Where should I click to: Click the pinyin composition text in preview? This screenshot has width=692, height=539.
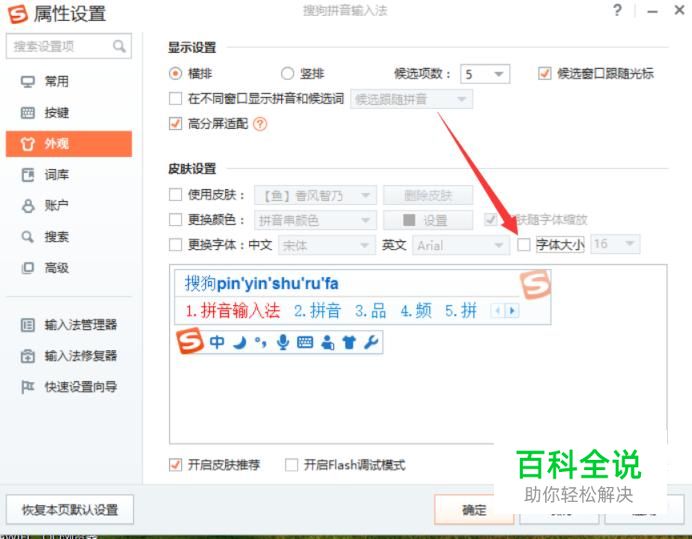click(262, 283)
